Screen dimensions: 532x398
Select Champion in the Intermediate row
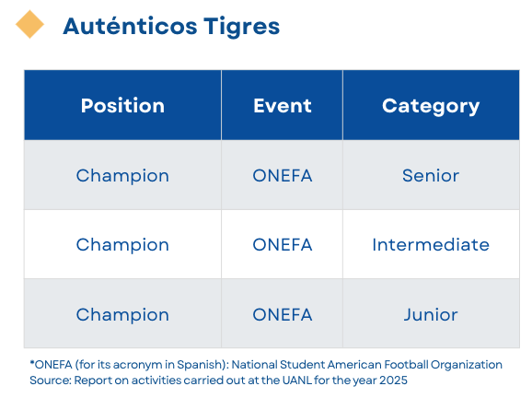tap(122, 245)
